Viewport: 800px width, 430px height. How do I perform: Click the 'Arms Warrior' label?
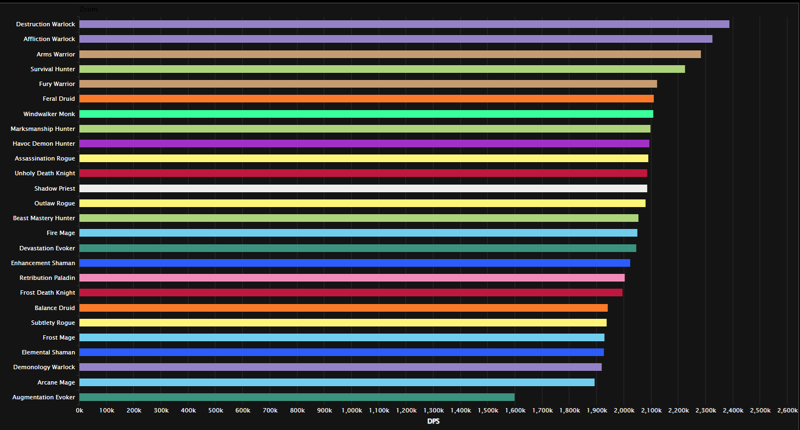[x=56, y=54]
